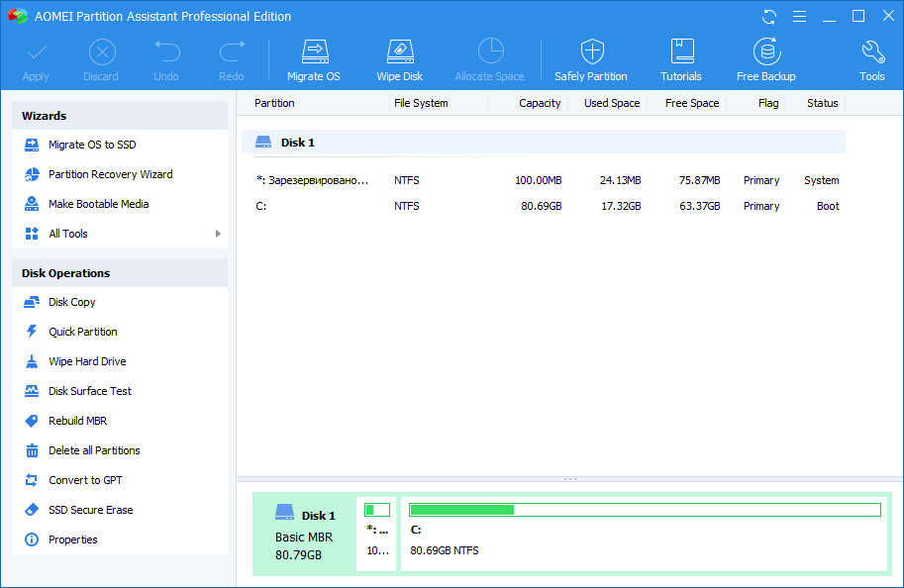The width and height of the screenshot is (904, 588).
Task: Click the Rebuild MBR icon
Action: [32, 421]
